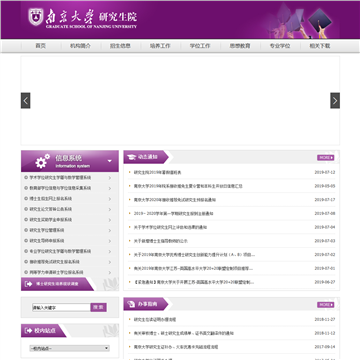Image resolution: width=360 pixels, height=360 pixels.
Task: Click the chevron on the 研究生导师申报系统 row
Action: point(110,241)
